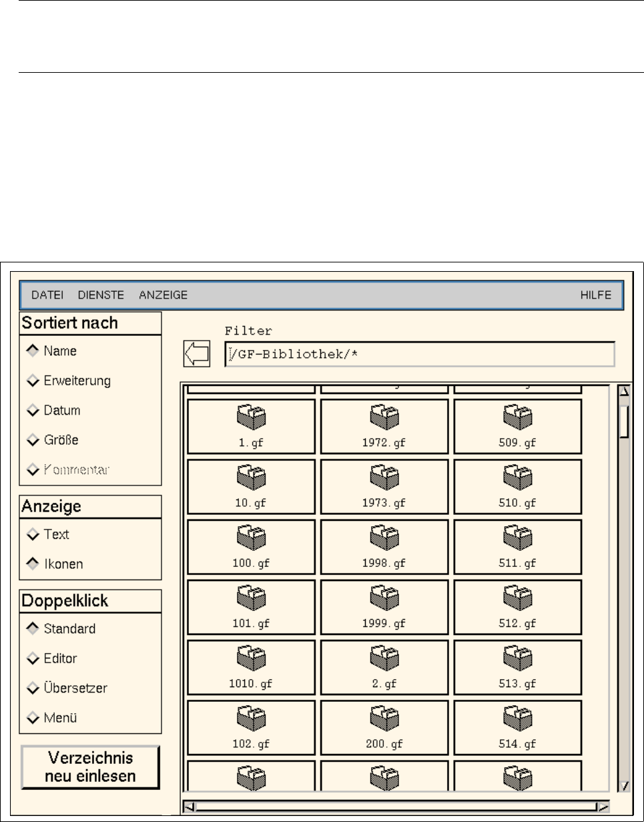Click the 509.gf folder icon

pyautogui.click(x=518, y=419)
